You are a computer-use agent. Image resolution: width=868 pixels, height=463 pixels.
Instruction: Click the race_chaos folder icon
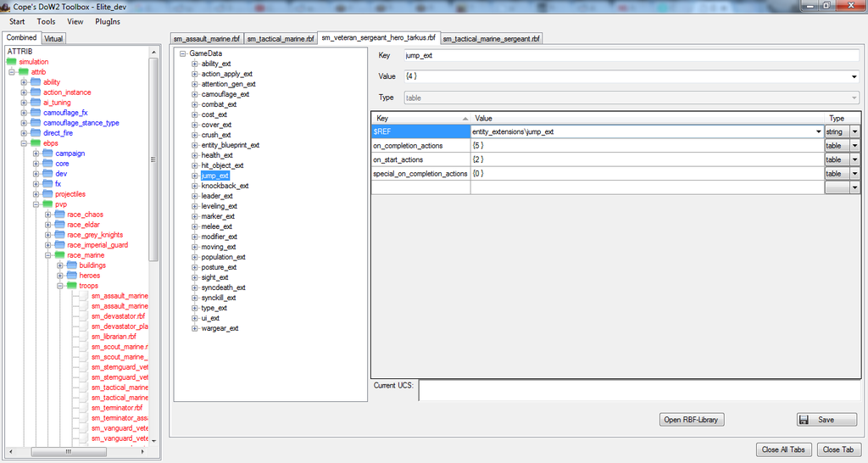(x=59, y=215)
